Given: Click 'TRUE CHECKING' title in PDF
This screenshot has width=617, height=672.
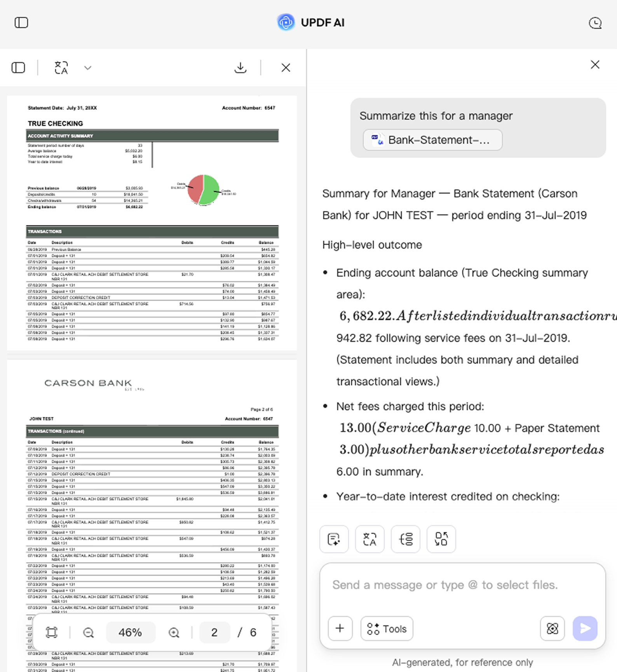Looking at the screenshot, I should click(55, 124).
